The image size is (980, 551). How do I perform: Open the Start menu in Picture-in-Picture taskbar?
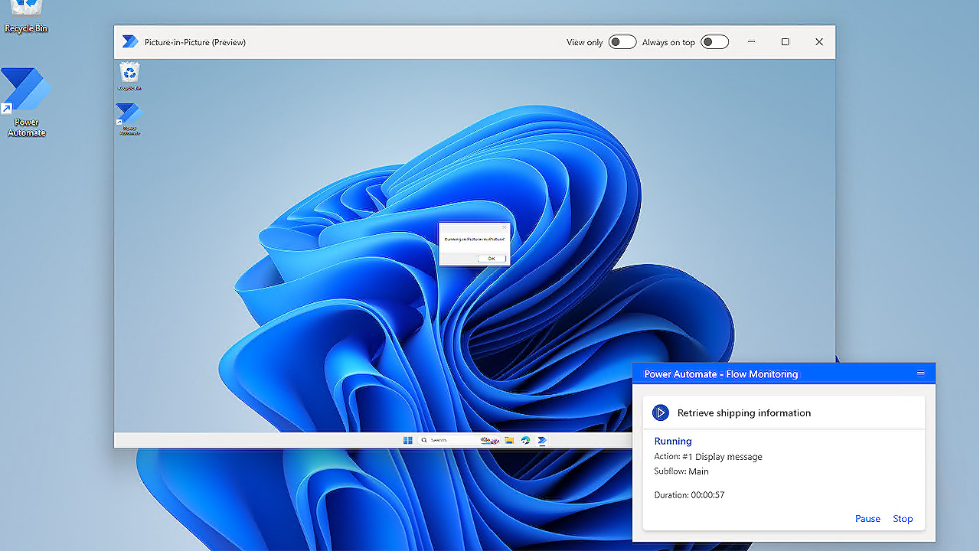(x=408, y=440)
